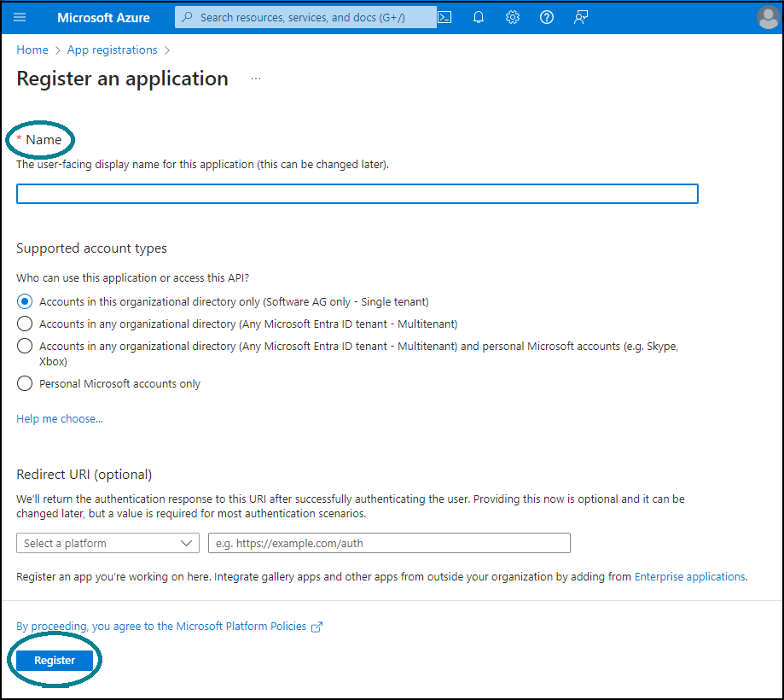Go to the Home breadcrumb
Viewport: 784px width, 700px height.
click(x=32, y=50)
